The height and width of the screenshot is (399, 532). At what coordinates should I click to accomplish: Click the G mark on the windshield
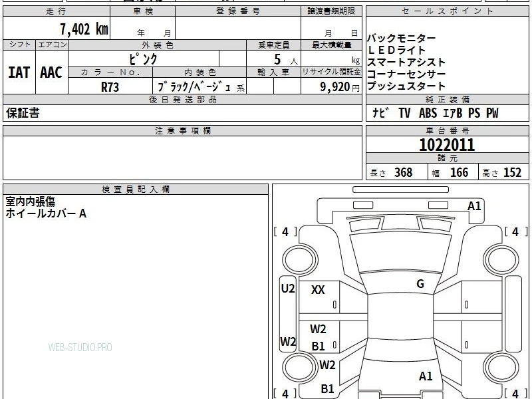[420, 284]
